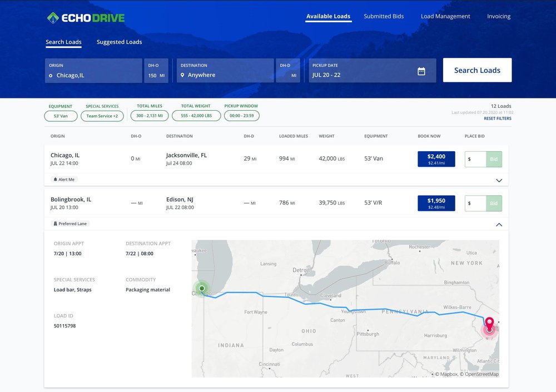Click the destination pin icon
This screenshot has width=556, height=392.
[x=182, y=75]
